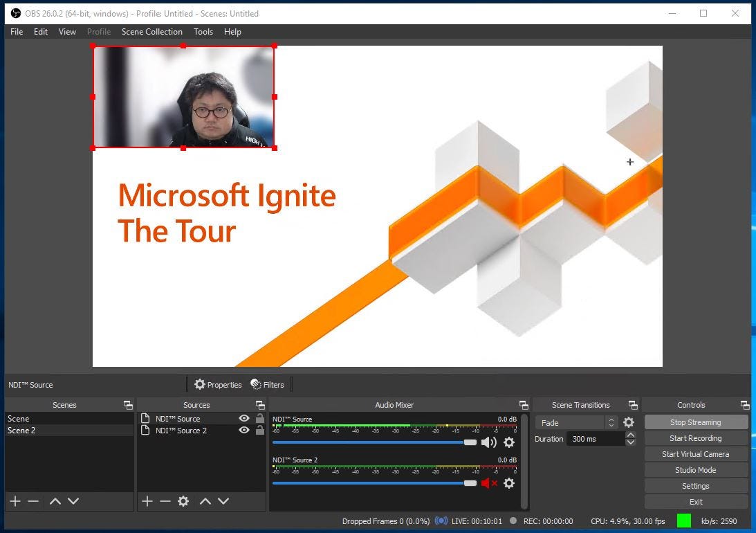The width and height of the screenshot is (756, 533).
Task: Maximize the OBS window
Action: point(703,14)
